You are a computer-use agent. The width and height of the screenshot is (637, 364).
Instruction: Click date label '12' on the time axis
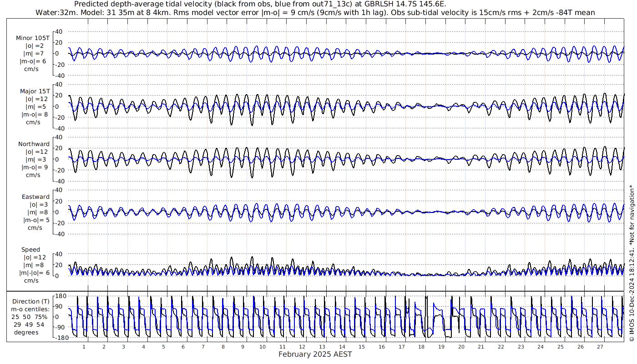(302, 347)
